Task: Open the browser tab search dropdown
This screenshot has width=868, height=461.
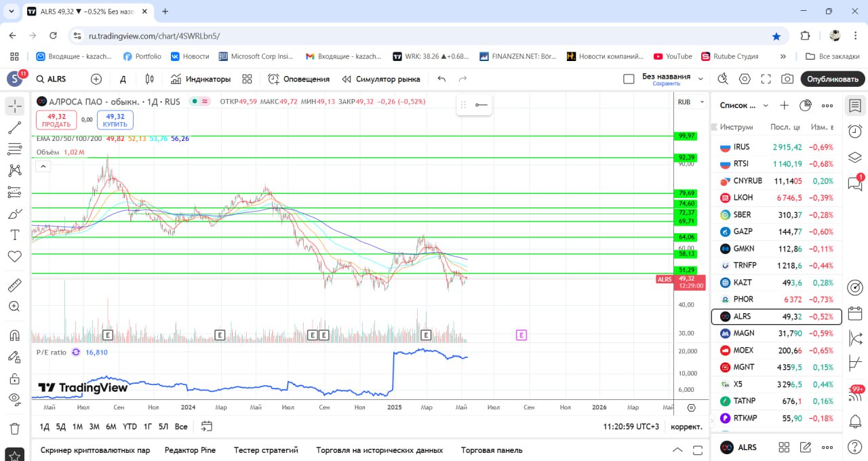Action: [x=11, y=12]
